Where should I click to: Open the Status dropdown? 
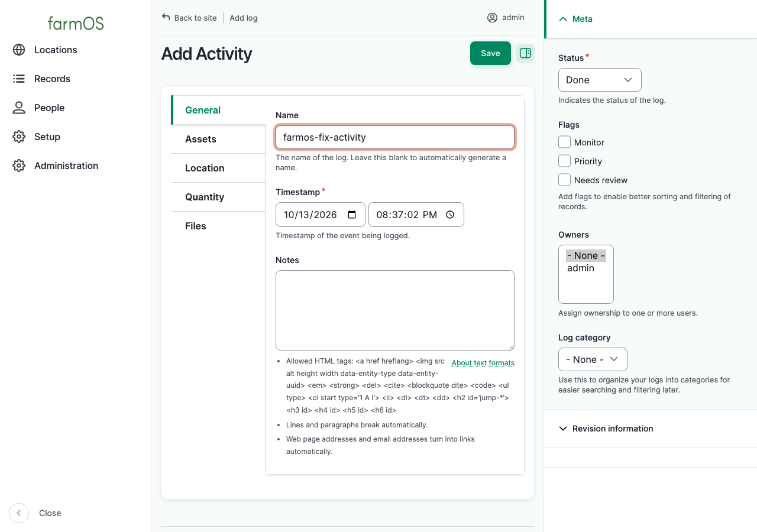click(x=600, y=80)
